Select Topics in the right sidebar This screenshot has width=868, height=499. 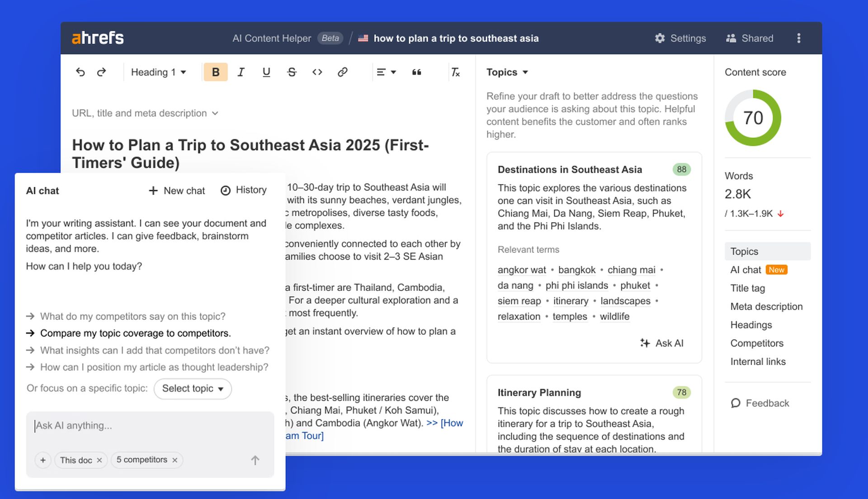tap(767, 252)
